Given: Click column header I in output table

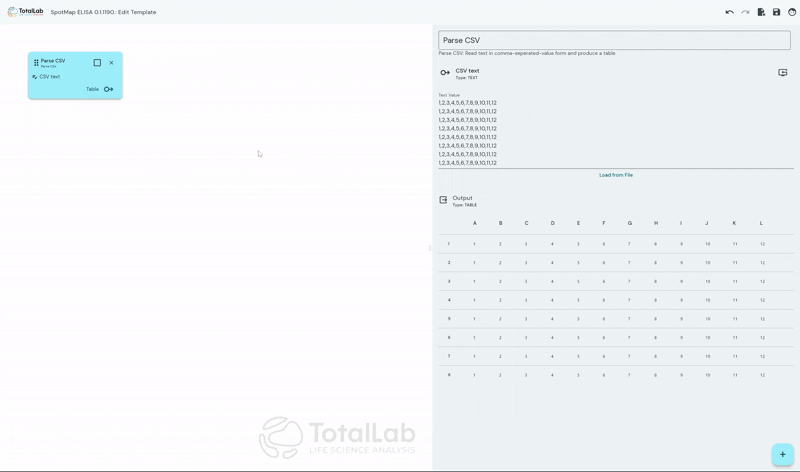Looking at the screenshot, I should coord(681,223).
